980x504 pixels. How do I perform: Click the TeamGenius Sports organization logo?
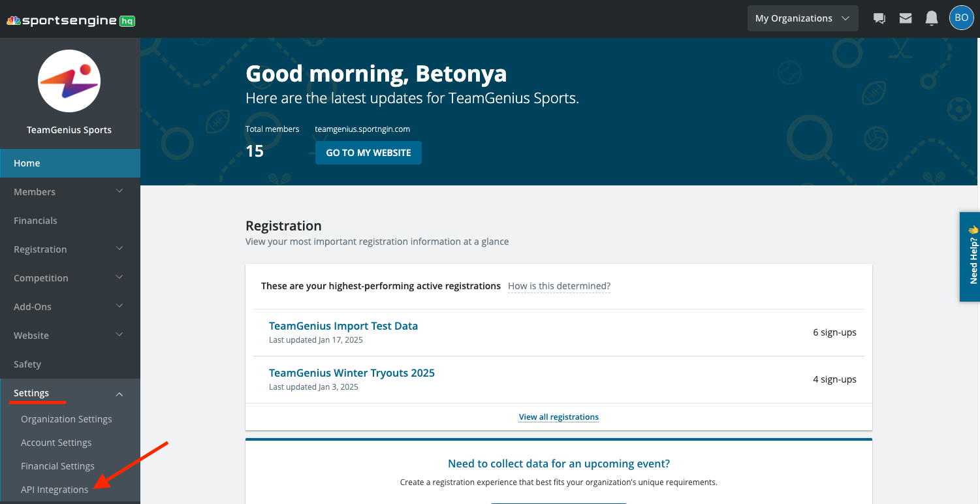click(69, 81)
